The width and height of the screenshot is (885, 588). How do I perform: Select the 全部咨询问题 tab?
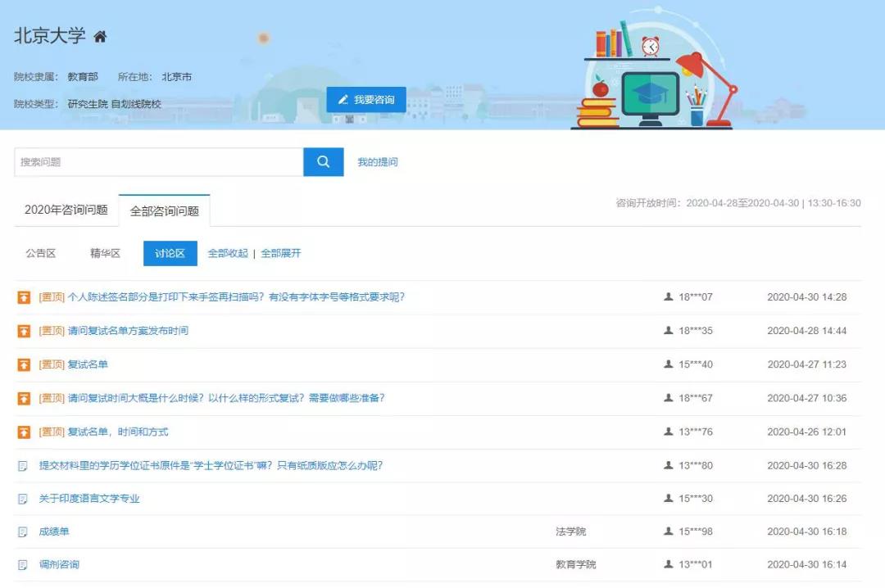point(165,211)
